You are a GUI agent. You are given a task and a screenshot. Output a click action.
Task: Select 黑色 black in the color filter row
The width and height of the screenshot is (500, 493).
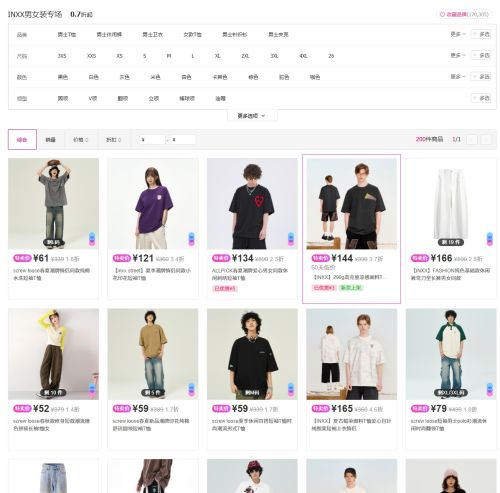point(63,77)
